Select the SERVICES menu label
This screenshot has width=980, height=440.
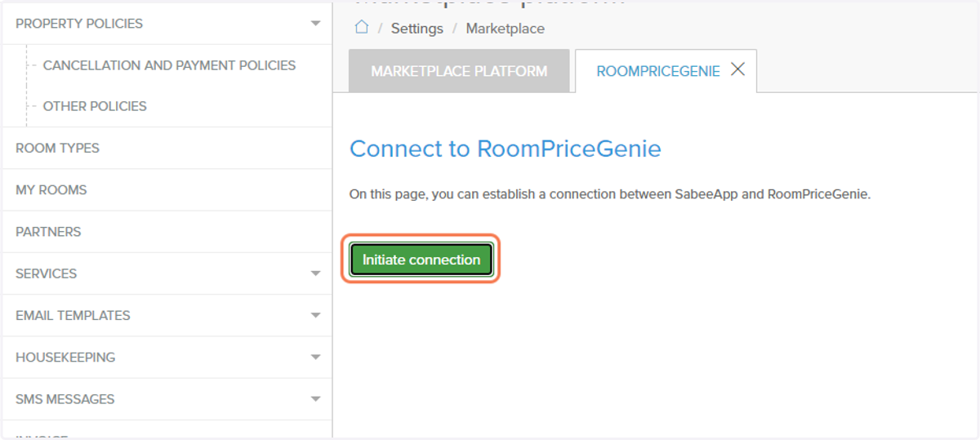pyautogui.click(x=46, y=273)
